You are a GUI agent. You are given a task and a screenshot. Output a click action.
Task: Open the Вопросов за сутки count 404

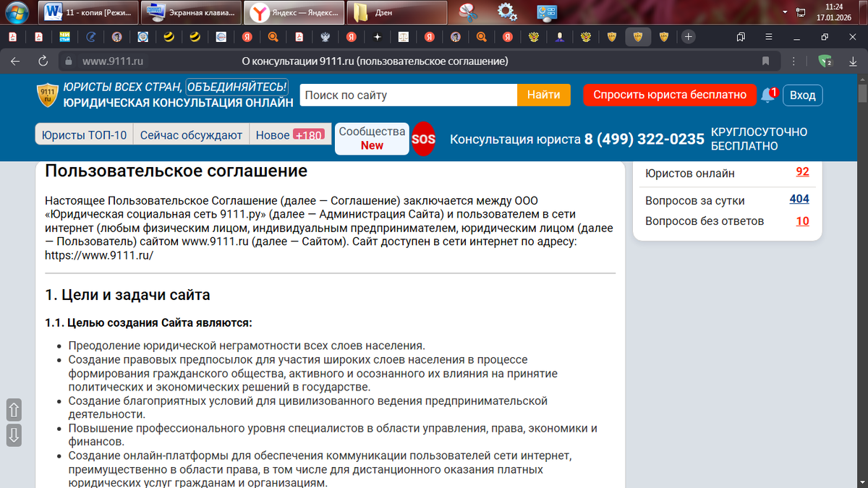(799, 199)
